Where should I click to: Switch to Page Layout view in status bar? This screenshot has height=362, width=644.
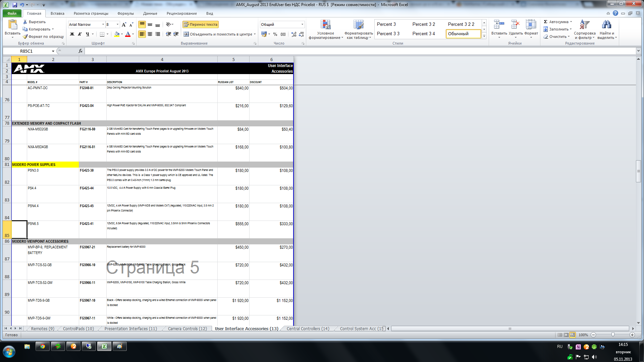(566, 335)
